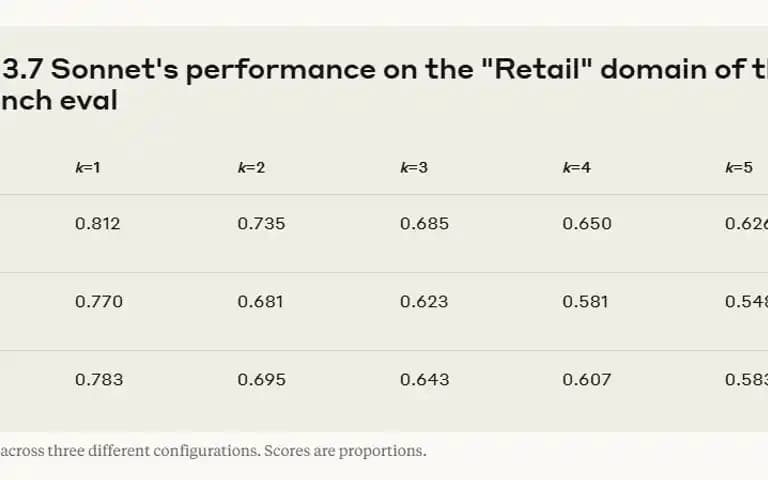Select the 0.623 cell
The image size is (768, 480).
click(x=424, y=302)
